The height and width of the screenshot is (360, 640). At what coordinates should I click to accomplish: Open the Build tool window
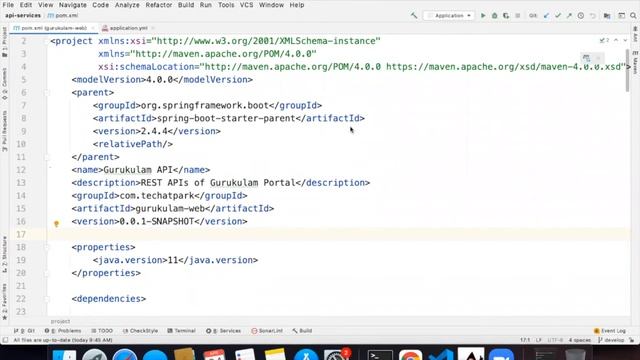click(302, 331)
